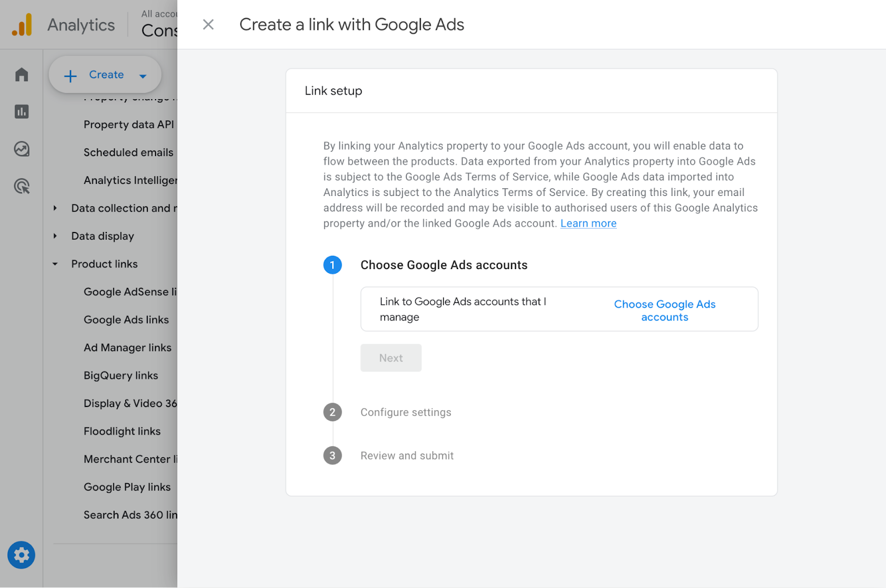Expand the Data display section
Viewport: 886px width, 588px height.
[55, 236]
